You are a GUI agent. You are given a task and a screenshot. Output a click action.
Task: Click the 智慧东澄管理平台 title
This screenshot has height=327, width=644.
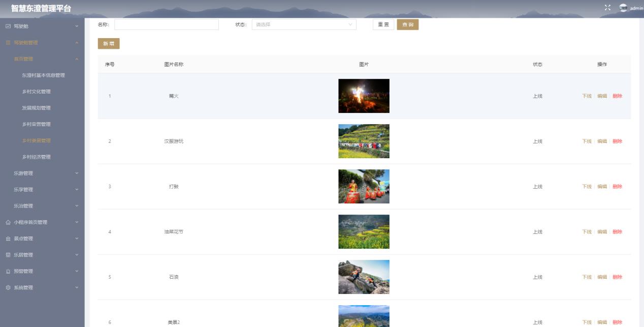click(x=41, y=9)
